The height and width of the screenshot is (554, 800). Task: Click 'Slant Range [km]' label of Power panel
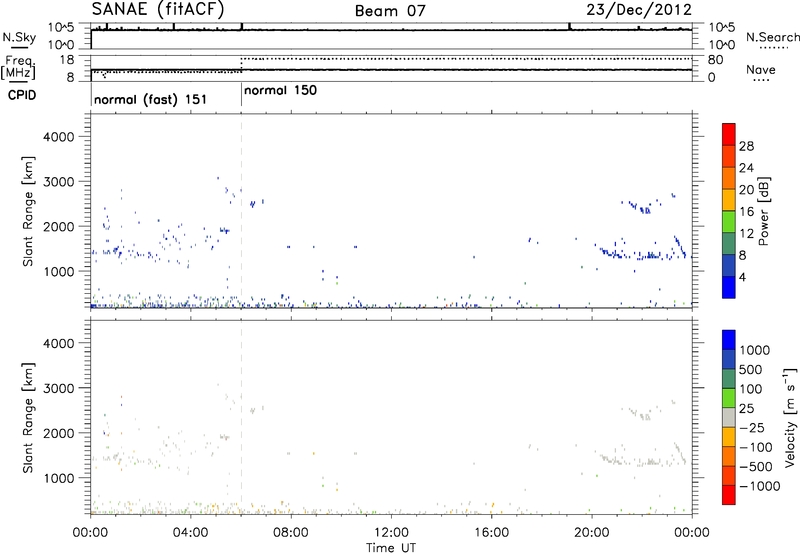point(28,211)
